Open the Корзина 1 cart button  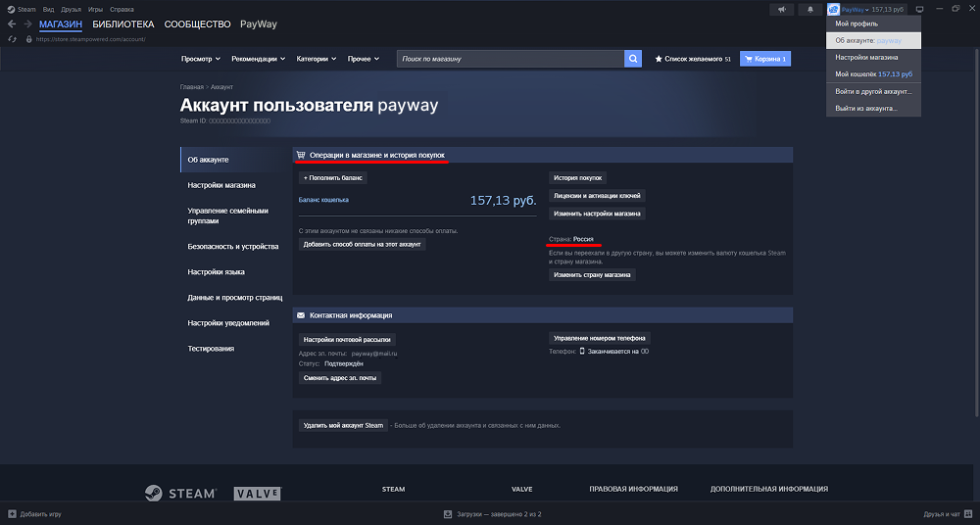coord(765,59)
